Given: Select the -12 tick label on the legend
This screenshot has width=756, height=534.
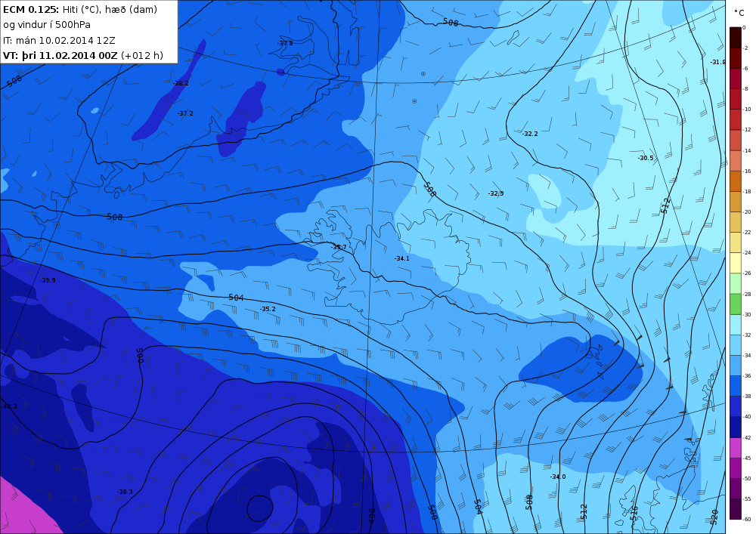Looking at the screenshot, I should (747, 130).
